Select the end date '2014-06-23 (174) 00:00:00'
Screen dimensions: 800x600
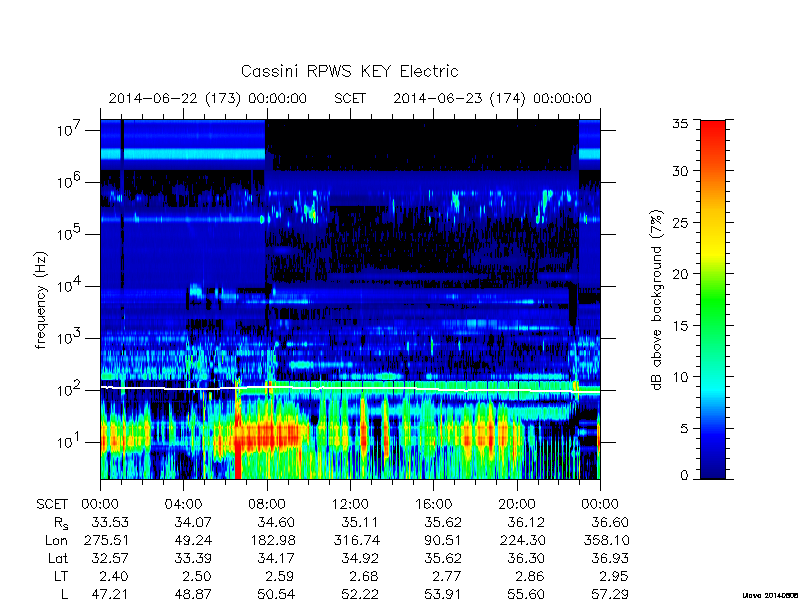(x=492, y=98)
